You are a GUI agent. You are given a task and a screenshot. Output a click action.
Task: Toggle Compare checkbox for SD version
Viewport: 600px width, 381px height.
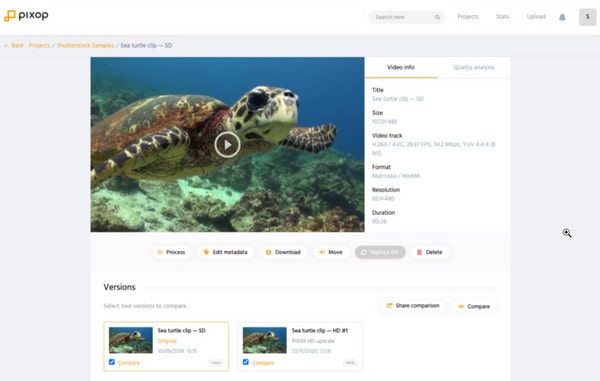pyautogui.click(x=112, y=362)
